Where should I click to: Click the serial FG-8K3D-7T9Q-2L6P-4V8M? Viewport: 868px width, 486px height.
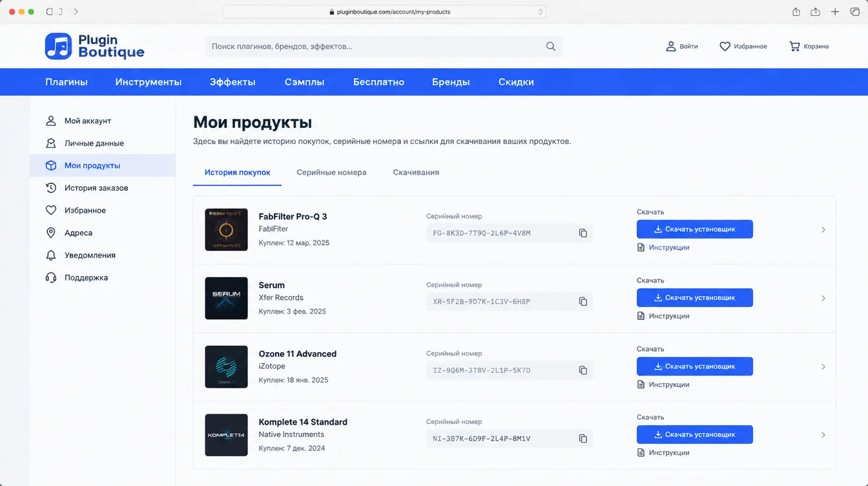pyautogui.click(x=482, y=233)
